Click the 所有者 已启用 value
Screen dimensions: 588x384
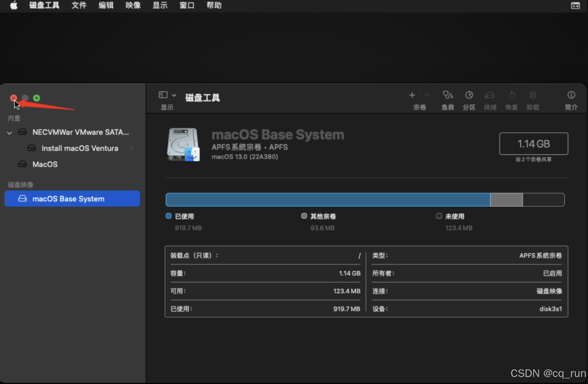[x=552, y=273]
